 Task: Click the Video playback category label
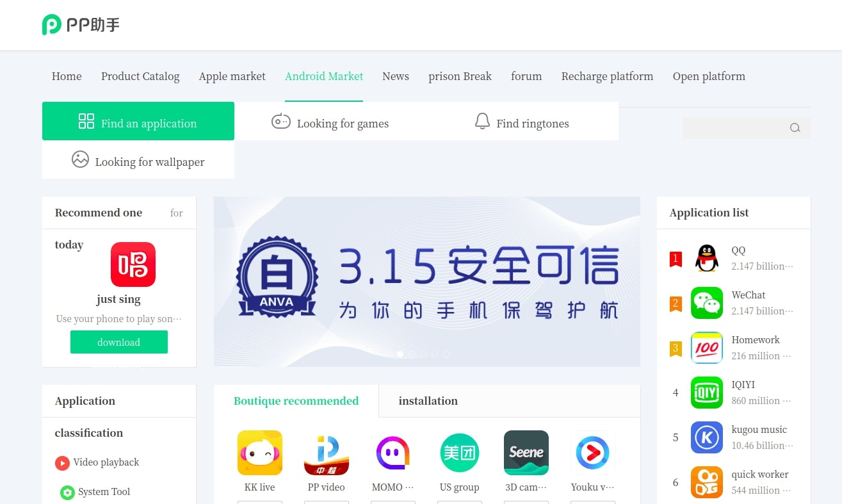click(x=106, y=462)
